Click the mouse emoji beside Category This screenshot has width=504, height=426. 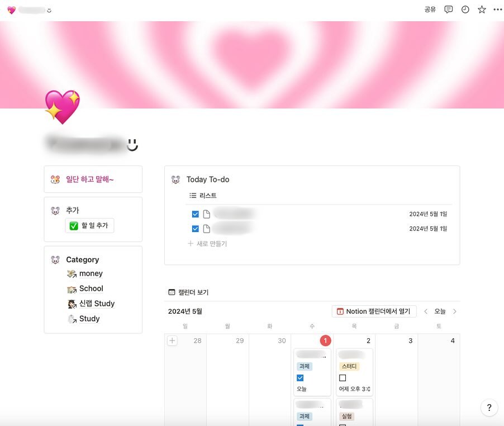click(55, 260)
